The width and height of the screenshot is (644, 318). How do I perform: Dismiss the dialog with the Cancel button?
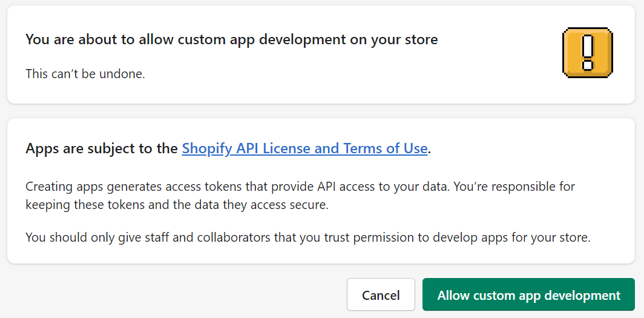381,294
